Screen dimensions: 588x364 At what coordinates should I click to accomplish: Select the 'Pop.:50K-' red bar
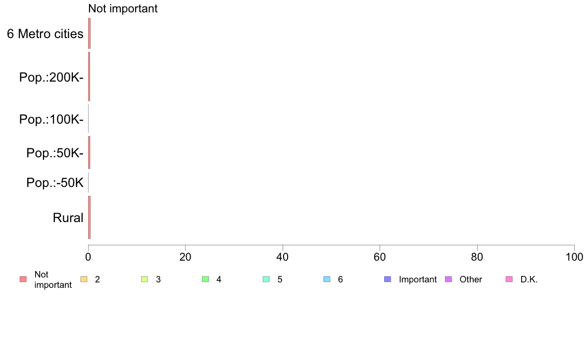point(89,152)
